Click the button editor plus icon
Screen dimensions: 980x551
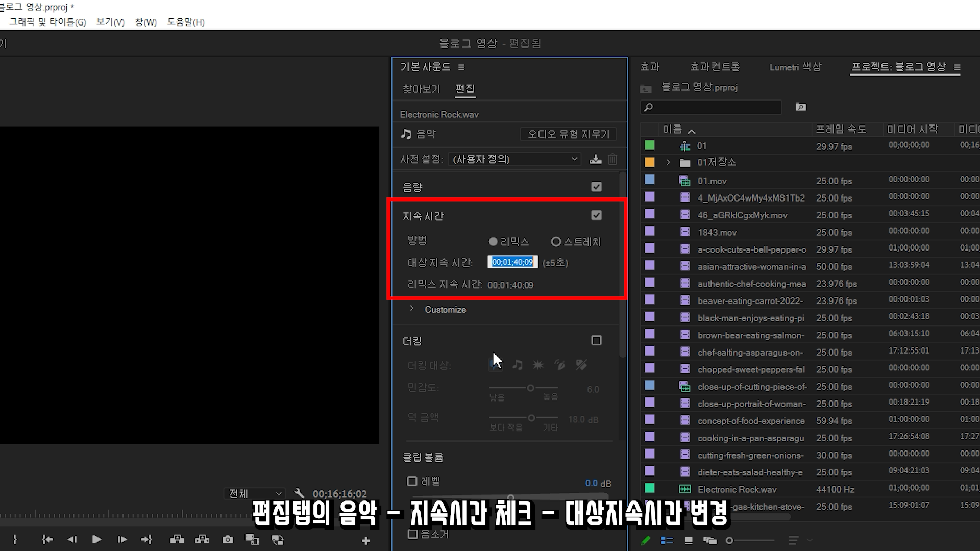(365, 540)
